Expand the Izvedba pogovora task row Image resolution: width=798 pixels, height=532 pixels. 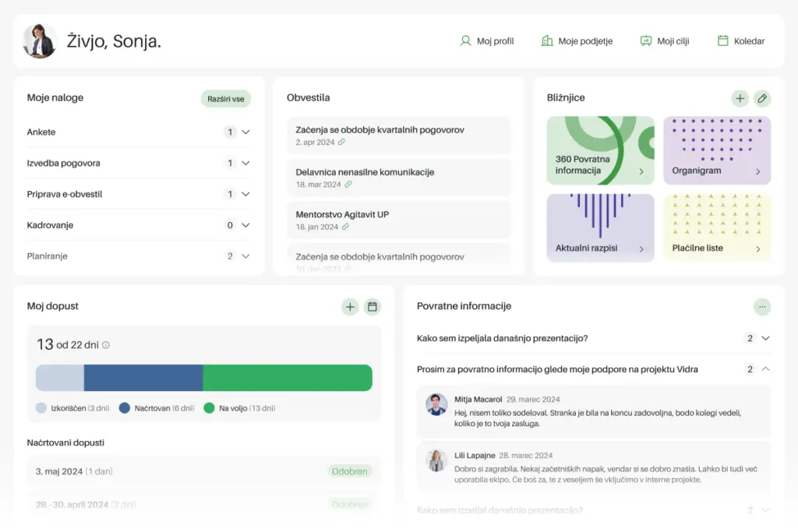click(245, 164)
